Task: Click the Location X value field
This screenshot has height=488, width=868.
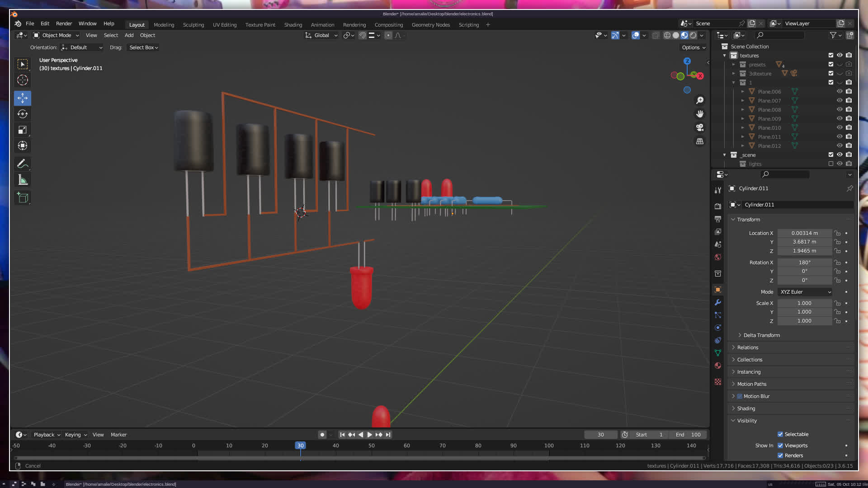Action: (x=804, y=233)
